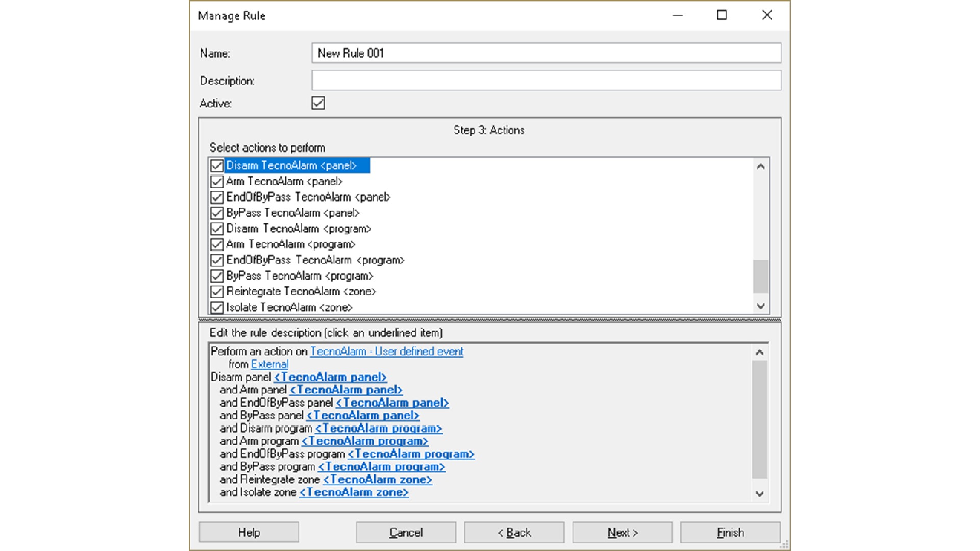Toggle ByPass TecnoAlarm <program> checkbox
Image resolution: width=980 pixels, height=551 pixels.
click(x=217, y=277)
